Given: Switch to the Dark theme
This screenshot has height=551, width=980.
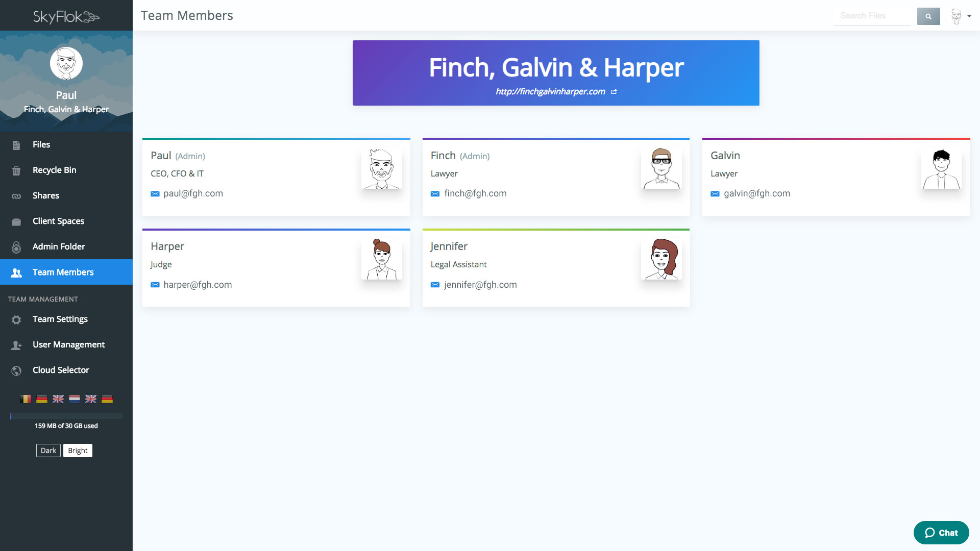Looking at the screenshot, I should pos(48,450).
